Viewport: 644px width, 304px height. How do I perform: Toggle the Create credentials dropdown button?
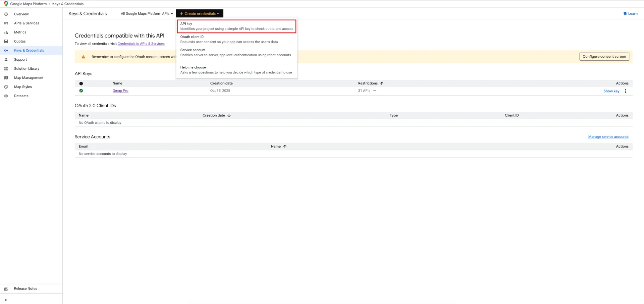(x=200, y=14)
